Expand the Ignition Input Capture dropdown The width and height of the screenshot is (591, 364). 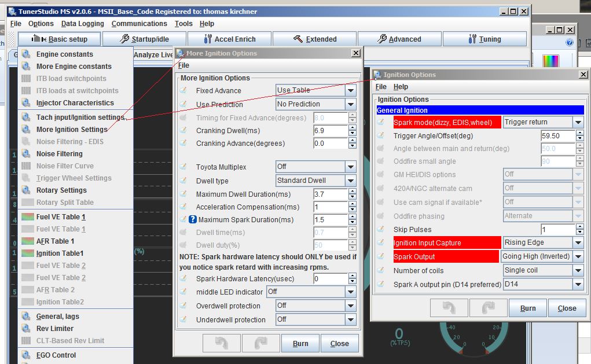[x=578, y=242]
